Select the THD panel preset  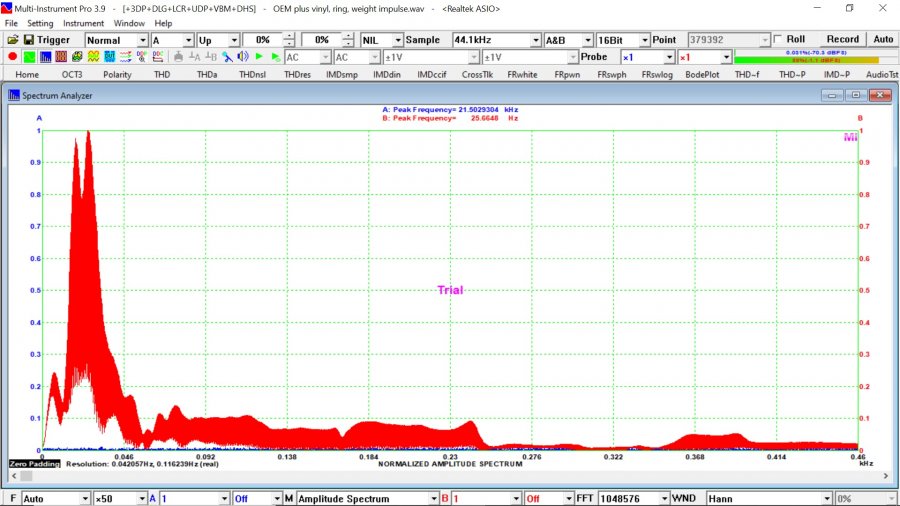(162, 74)
